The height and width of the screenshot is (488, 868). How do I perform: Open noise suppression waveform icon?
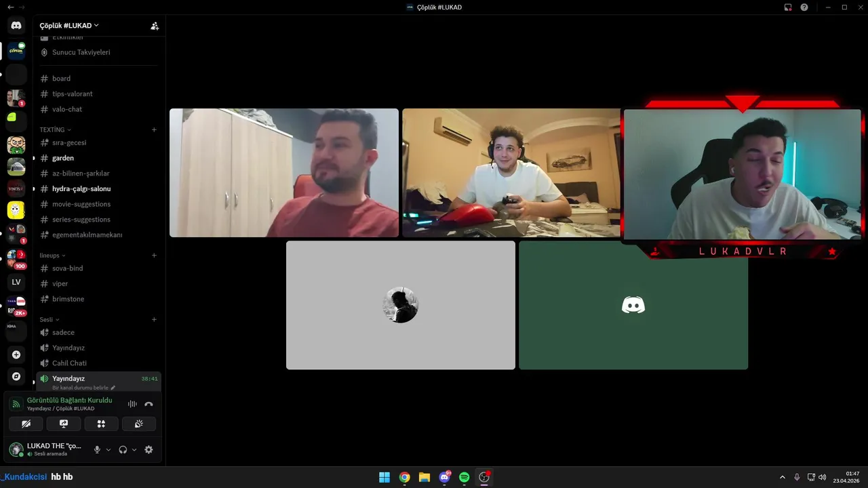coord(132,404)
